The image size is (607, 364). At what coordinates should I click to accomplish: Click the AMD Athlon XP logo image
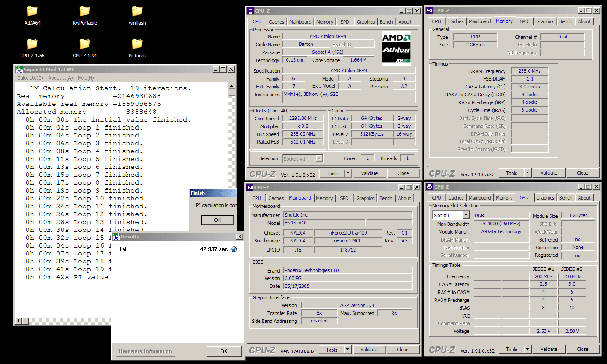pos(396,48)
